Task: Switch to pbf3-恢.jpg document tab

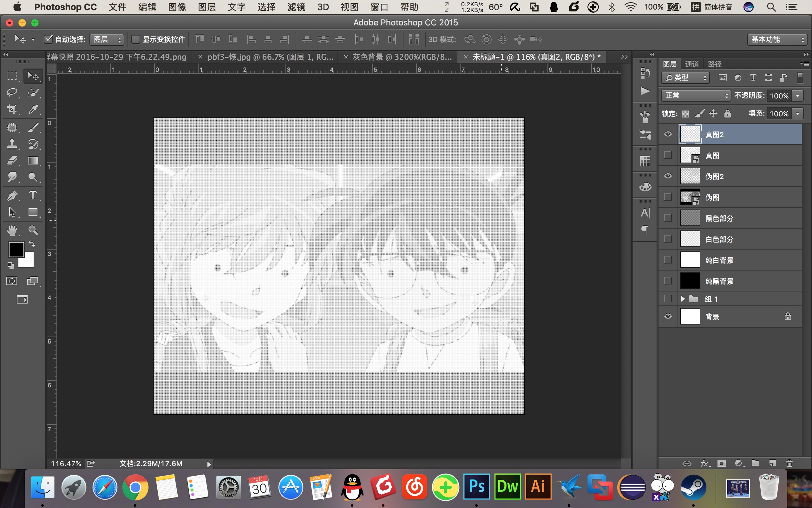Action: click(271, 57)
